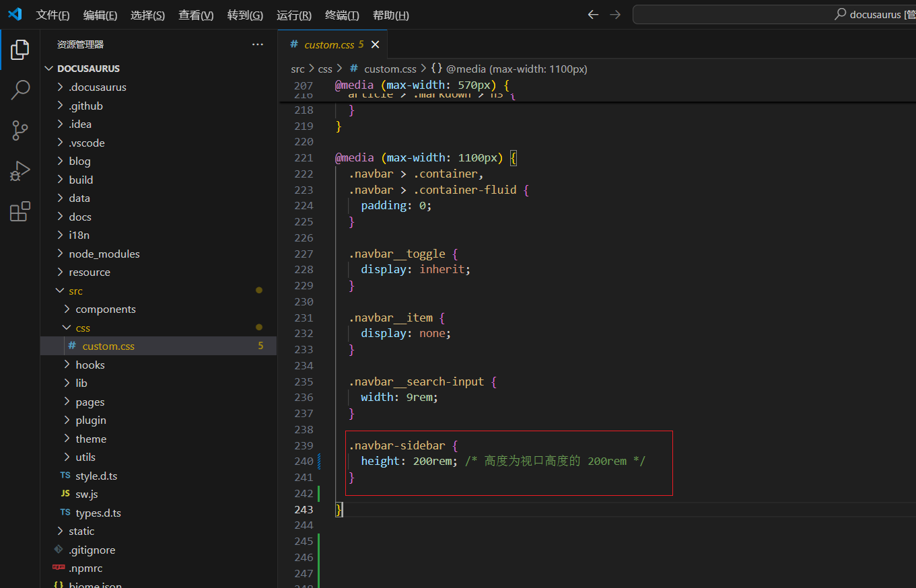
Task: Click the 'padding: 0;' code line
Action: (396, 205)
